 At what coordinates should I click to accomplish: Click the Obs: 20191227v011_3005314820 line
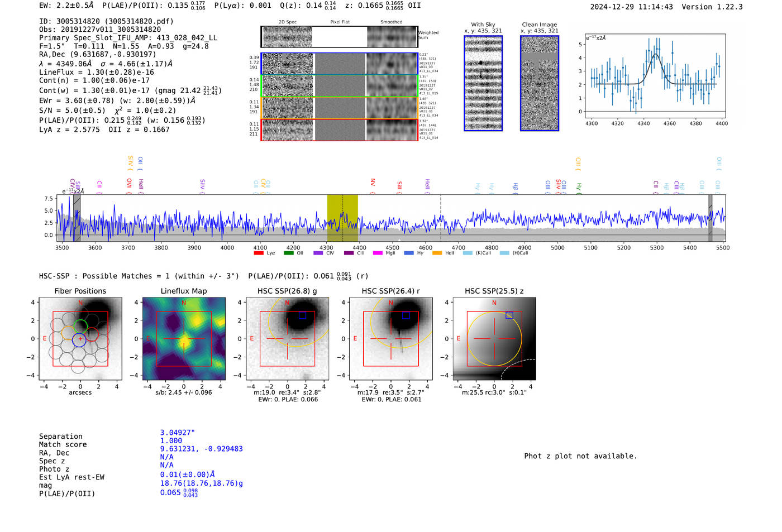[x=100, y=30]
